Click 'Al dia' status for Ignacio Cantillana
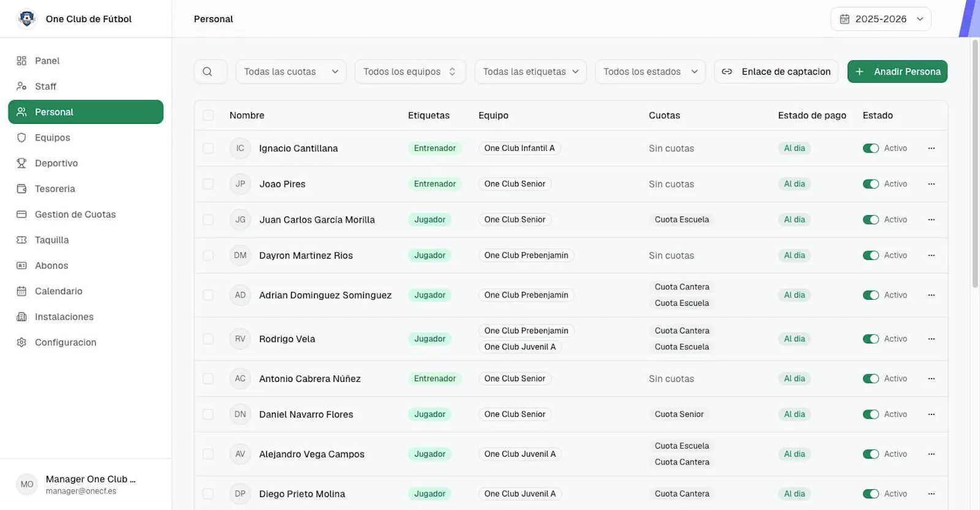Viewport: 980px width, 510px height. 794,148
